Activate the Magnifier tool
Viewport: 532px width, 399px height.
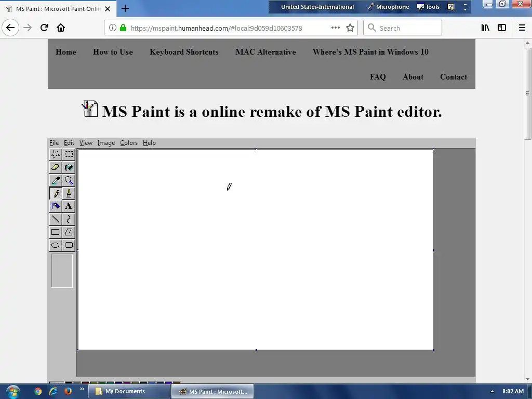pyautogui.click(x=69, y=180)
